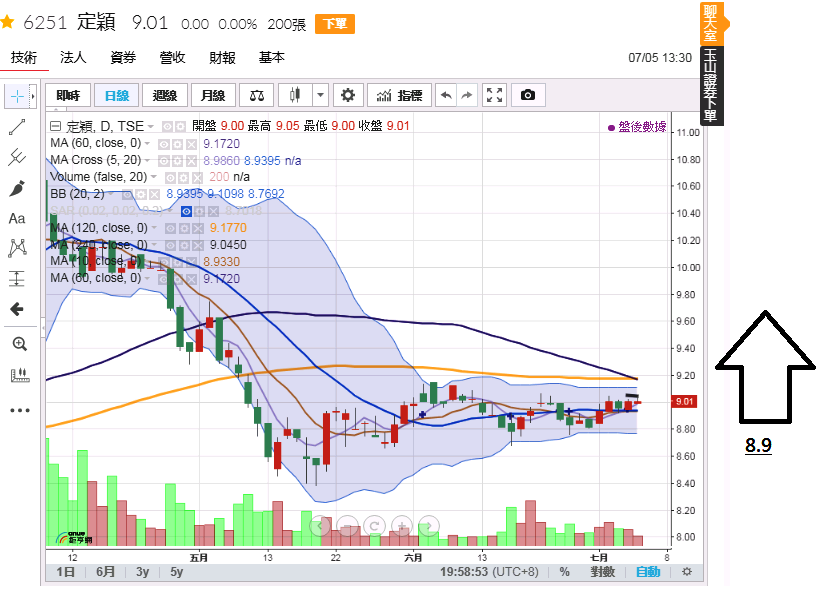Open the 聊天室 chat room side tab
Screen dimensions: 830x600
pyautogui.click(x=711, y=23)
